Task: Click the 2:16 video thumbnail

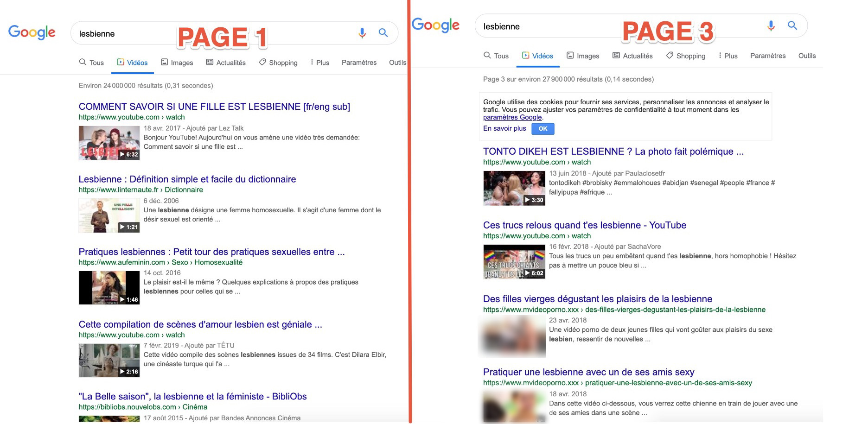Action: click(x=109, y=360)
